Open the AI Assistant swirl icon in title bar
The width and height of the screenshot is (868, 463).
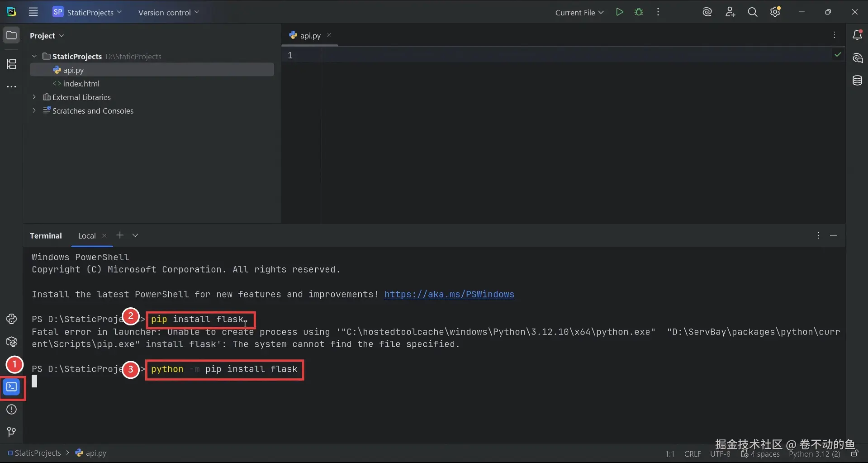(x=707, y=12)
